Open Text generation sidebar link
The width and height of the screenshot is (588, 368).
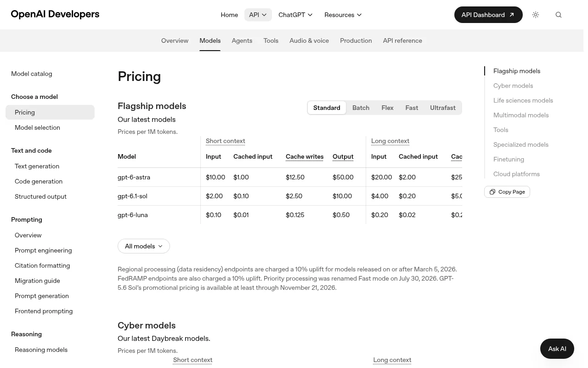tap(50, 166)
